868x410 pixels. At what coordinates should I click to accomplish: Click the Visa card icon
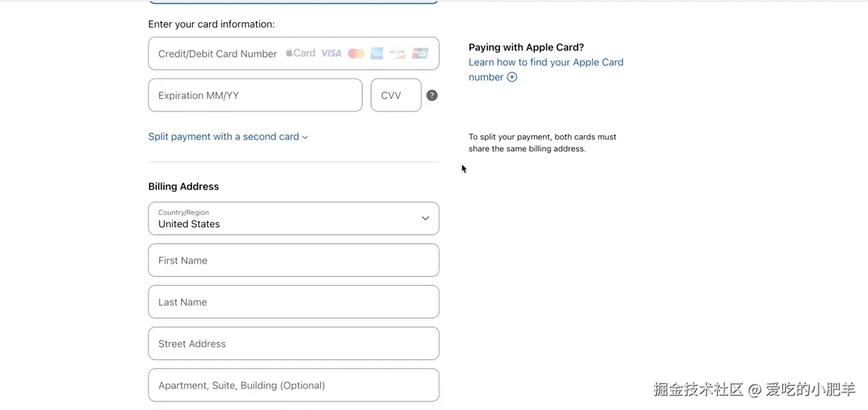331,54
